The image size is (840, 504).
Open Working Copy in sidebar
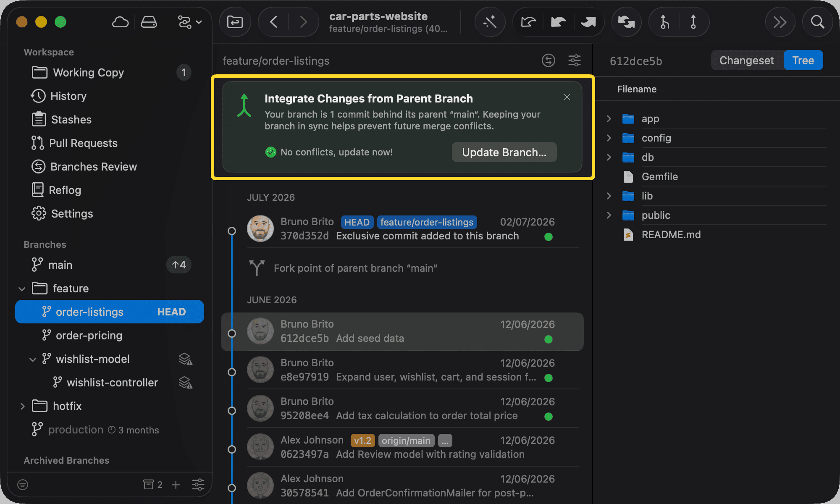(x=110, y=73)
